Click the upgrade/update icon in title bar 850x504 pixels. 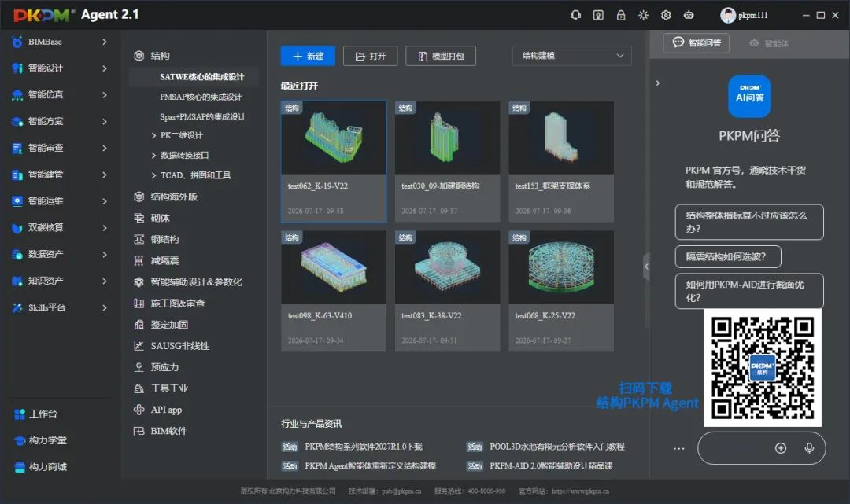(598, 15)
